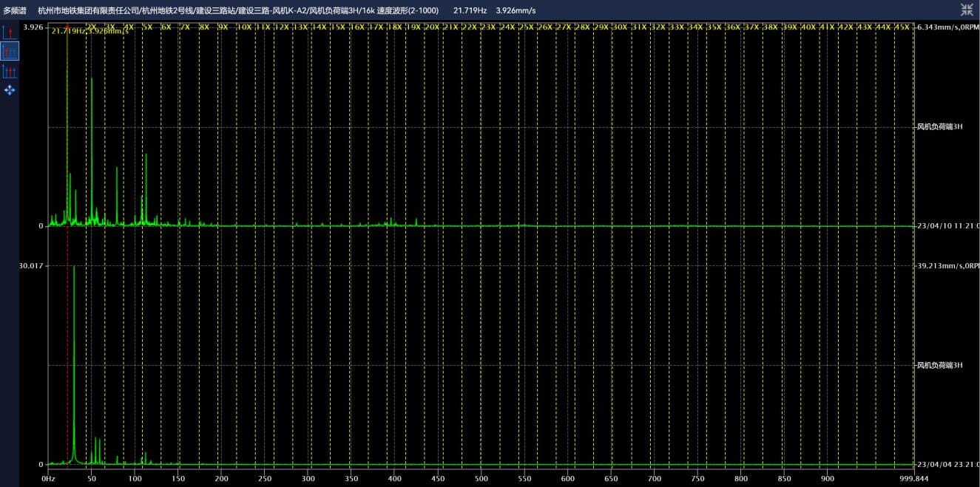The width and height of the screenshot is (980, 487).
Task: Click the 30.017 amplitude label of lower plot
Action: coord(30,265)
